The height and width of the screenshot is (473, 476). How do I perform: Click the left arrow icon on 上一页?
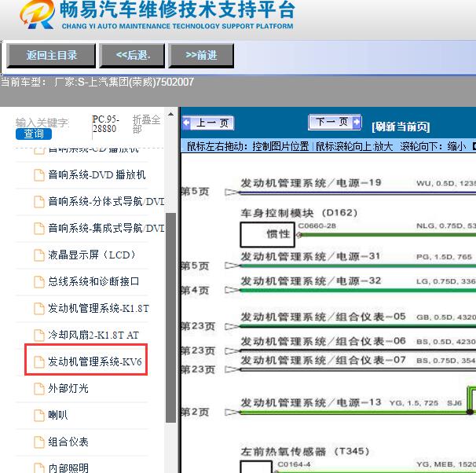click(186, 123)
